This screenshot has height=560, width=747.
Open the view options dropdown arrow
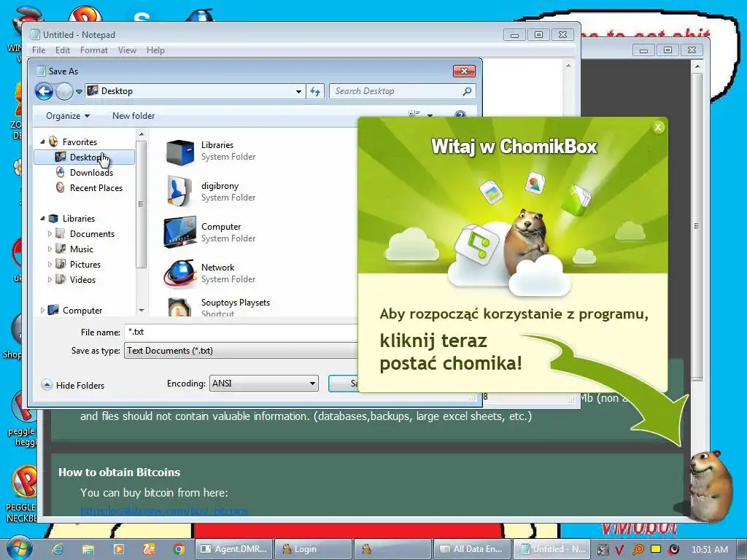430,114
